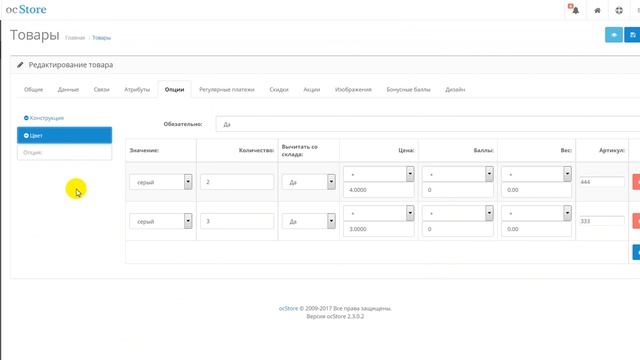Screen dimensions: 640x360
Task: Open the ocStore footer link
Action: 288,309
